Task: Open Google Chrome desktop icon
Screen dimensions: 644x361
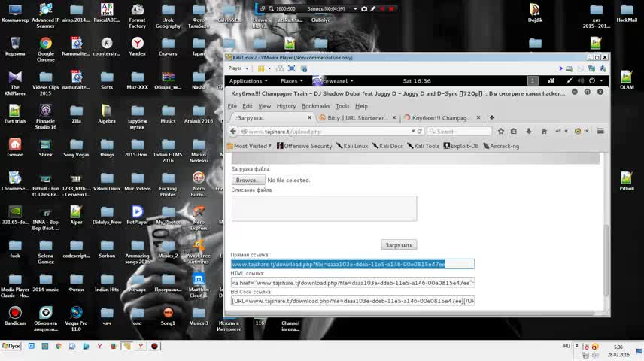Action: 46,49
